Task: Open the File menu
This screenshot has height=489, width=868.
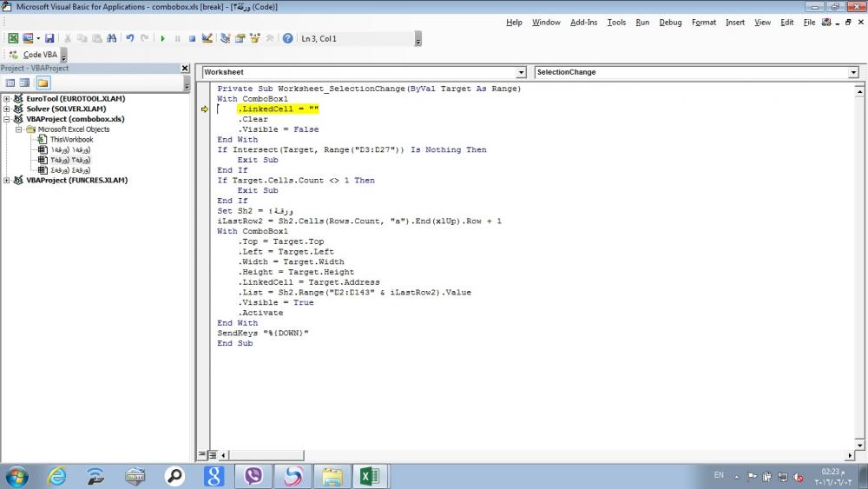Action: pos(809,23)
